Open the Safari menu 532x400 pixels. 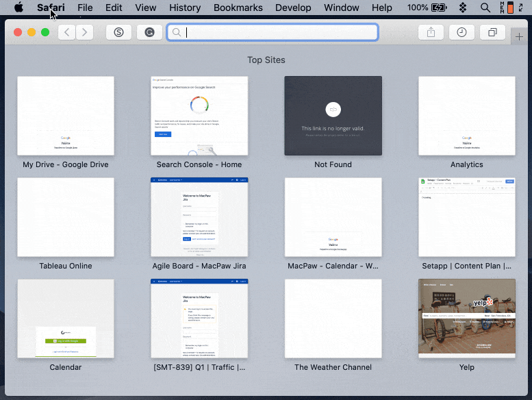(51, 8)
